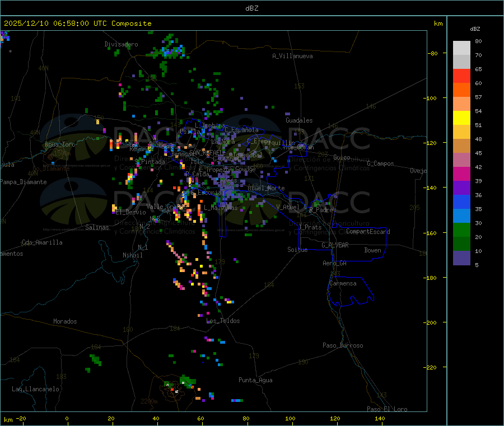Click the V_Atuel location label
The image size is (504, 426).
click(288, 207)
